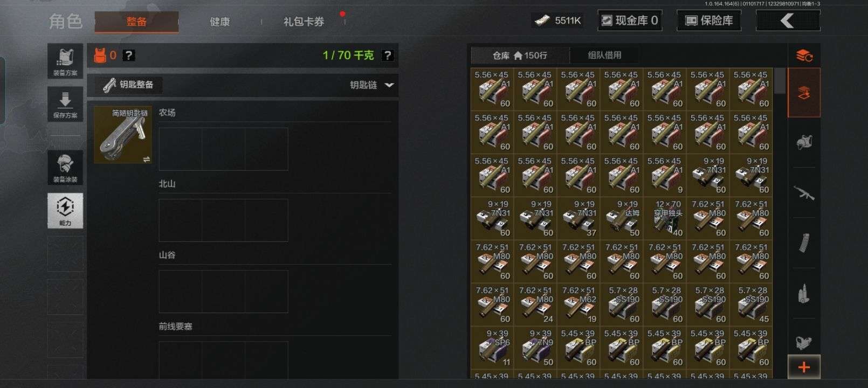Screen dimensions: 868x388
Task: Click the 现金库 0 button
Action: click(x=630, y=21)
